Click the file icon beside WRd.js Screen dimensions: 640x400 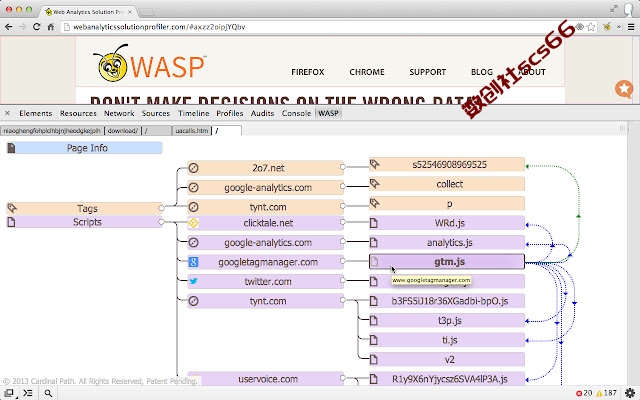tap(374, 223)
